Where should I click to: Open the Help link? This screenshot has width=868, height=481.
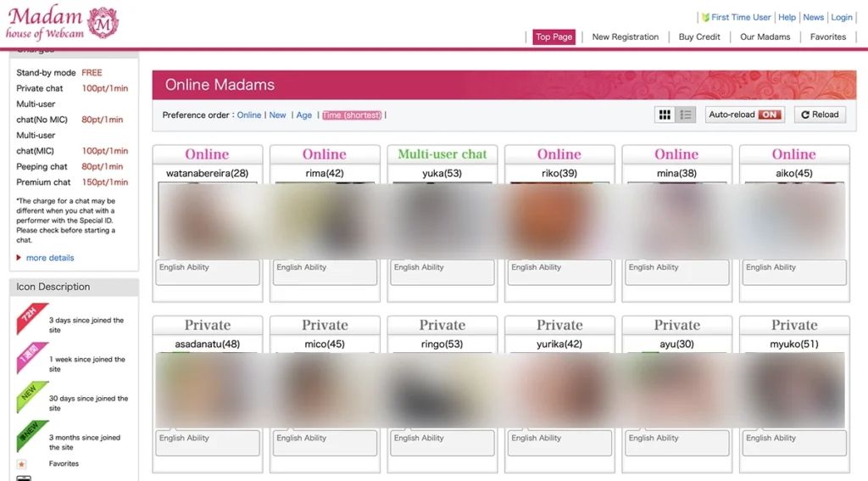[787, 17]
